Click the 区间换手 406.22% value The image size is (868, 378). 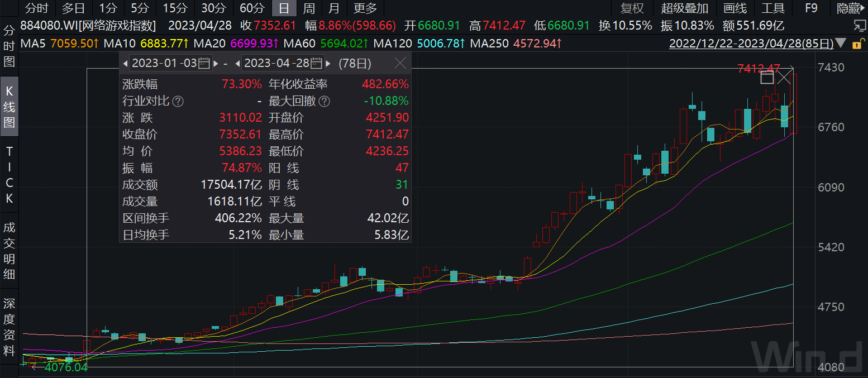click(x=238, y=218)
